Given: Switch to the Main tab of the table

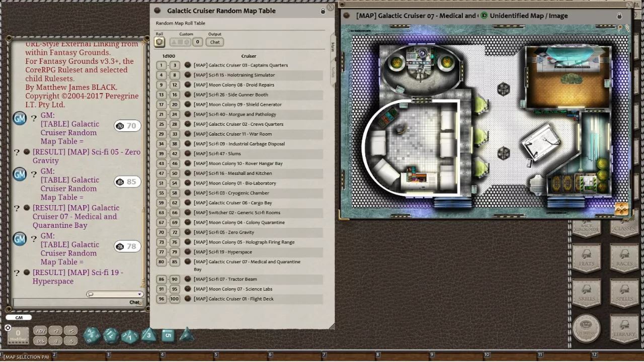Looking at the screenshot, I should coord(333,47).
